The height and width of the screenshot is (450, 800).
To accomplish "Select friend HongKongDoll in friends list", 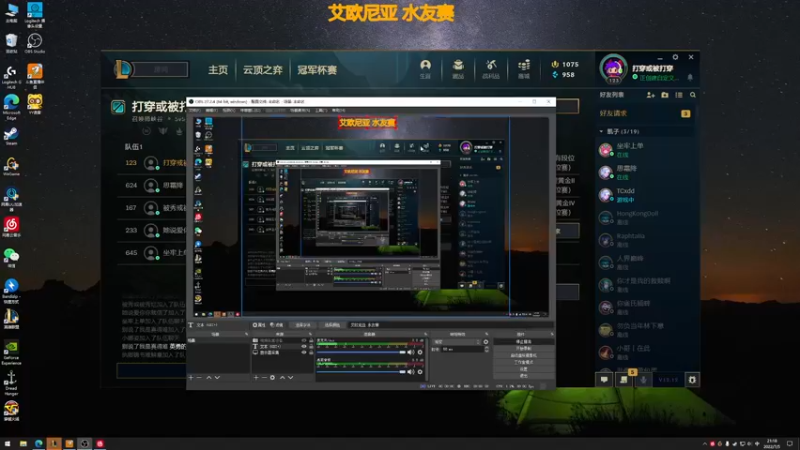I will [645, 217].
